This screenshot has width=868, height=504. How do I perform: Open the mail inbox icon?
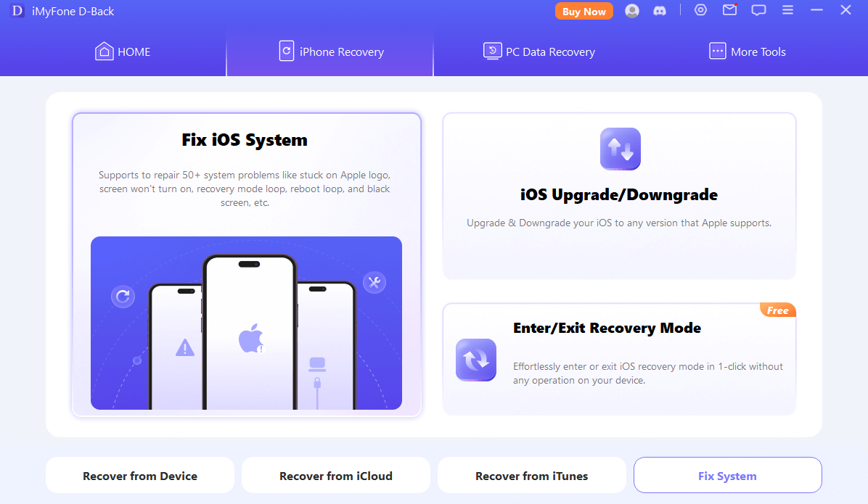point(729,10)
